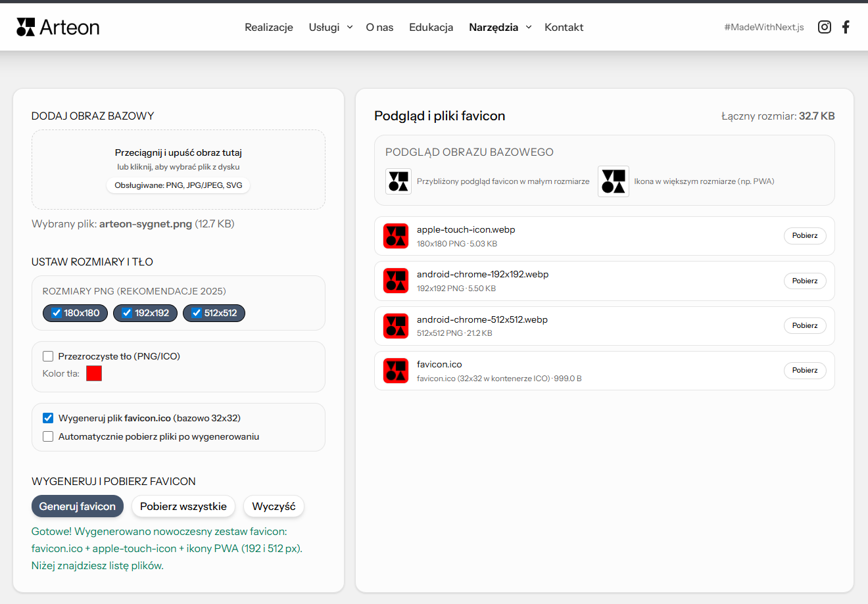Open Arteon's Instagram page
868x604 pixels.
click(824, 27)
